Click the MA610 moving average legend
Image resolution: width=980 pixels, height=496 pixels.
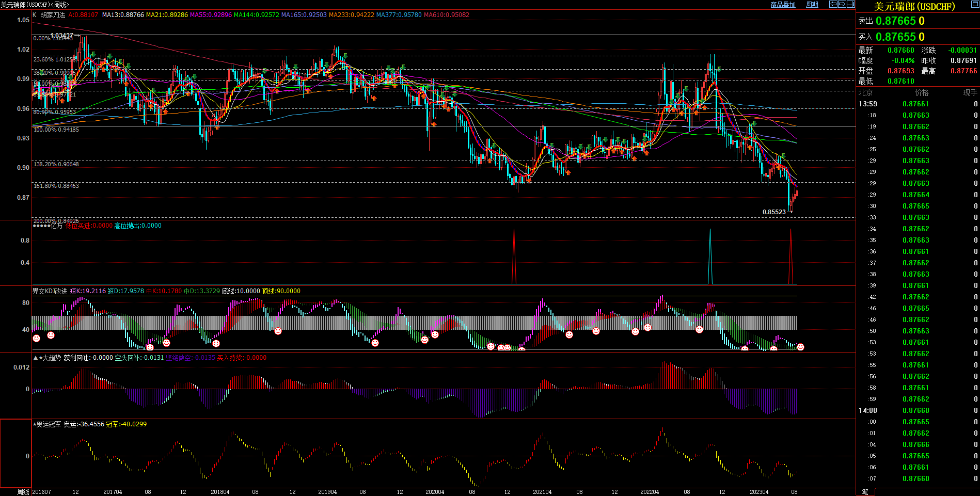(447, 15)
